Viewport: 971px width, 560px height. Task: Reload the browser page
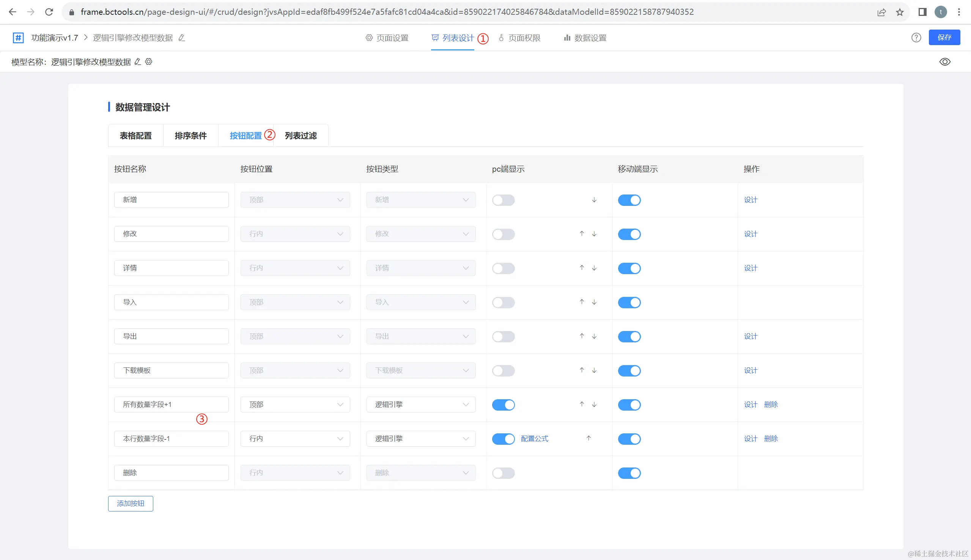click(x=49, y=12)
